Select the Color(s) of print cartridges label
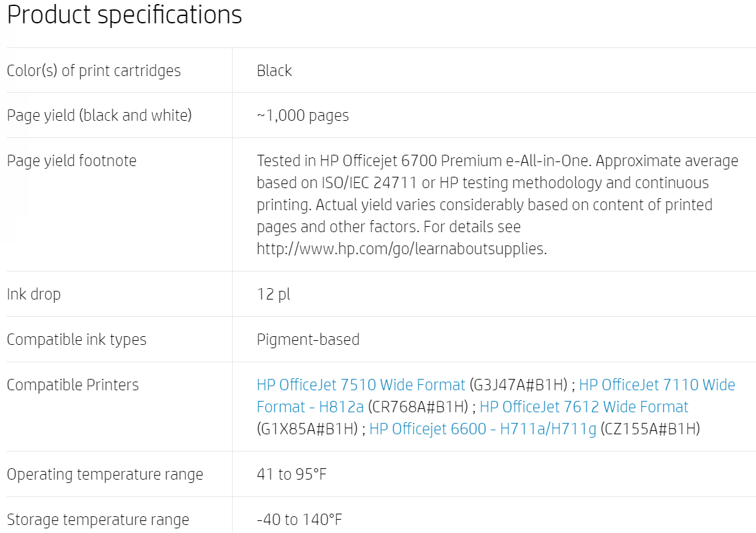 pyautogui.click(x=93, y=71)
